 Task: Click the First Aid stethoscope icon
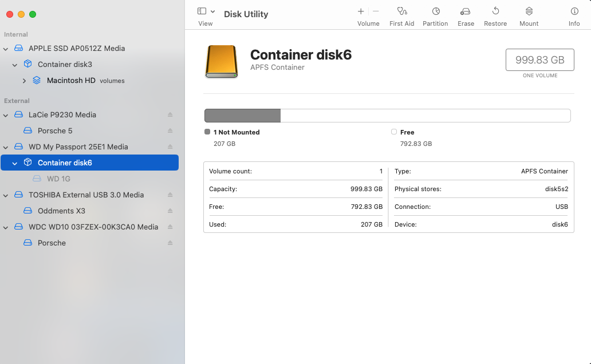pos(401,11)
